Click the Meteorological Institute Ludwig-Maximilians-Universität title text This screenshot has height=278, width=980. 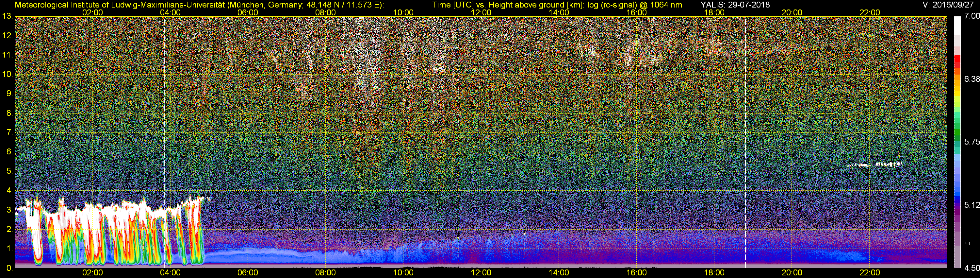point(199,5)
